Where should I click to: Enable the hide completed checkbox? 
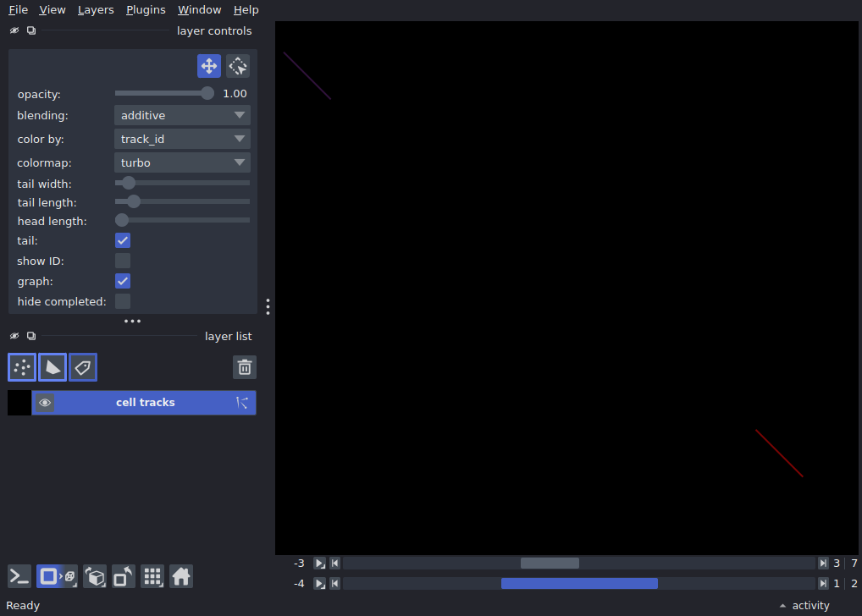tap(123, 302)
